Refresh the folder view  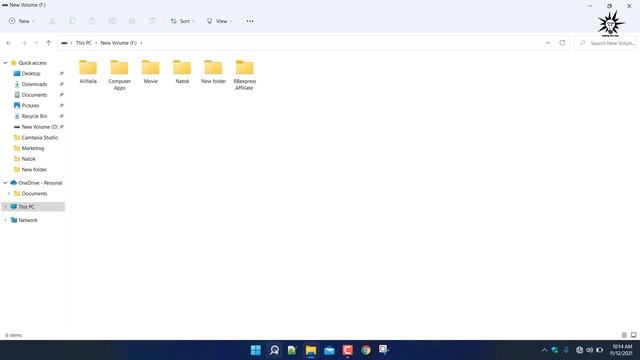point(562,43)
